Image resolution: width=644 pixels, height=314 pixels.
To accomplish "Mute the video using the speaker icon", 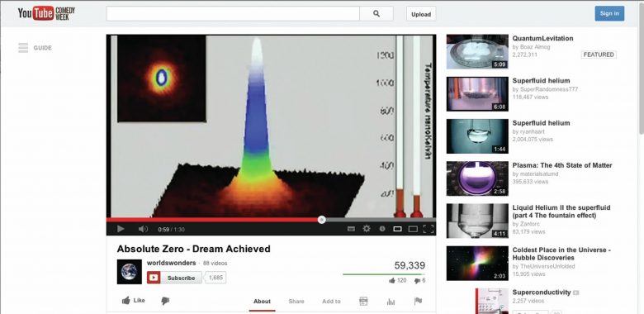I will click(x=143, y=229).
